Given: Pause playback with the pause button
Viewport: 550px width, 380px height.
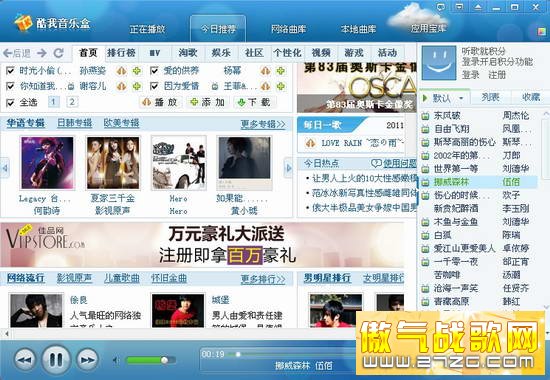Looking at the screenshot, I should 56,359.
